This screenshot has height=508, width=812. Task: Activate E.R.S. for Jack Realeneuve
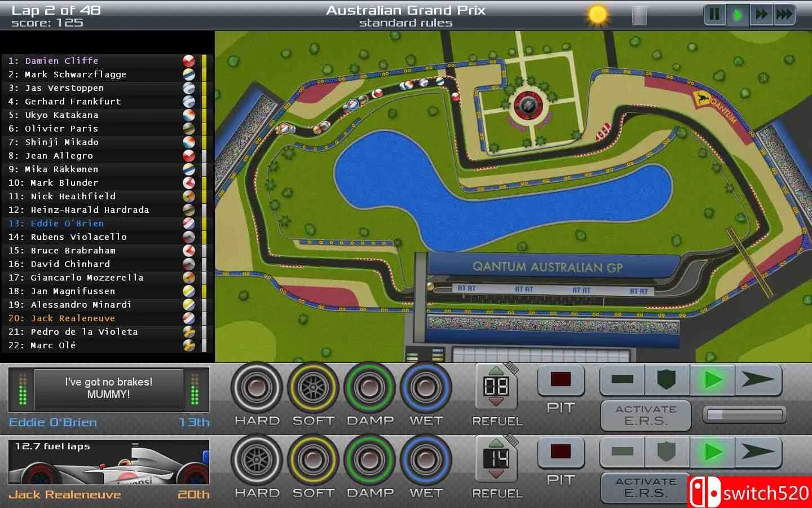click(x=646, y=488)
